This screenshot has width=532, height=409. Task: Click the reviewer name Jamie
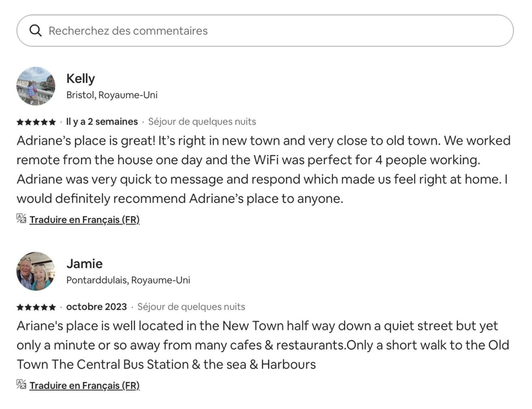tap(85, 264)
